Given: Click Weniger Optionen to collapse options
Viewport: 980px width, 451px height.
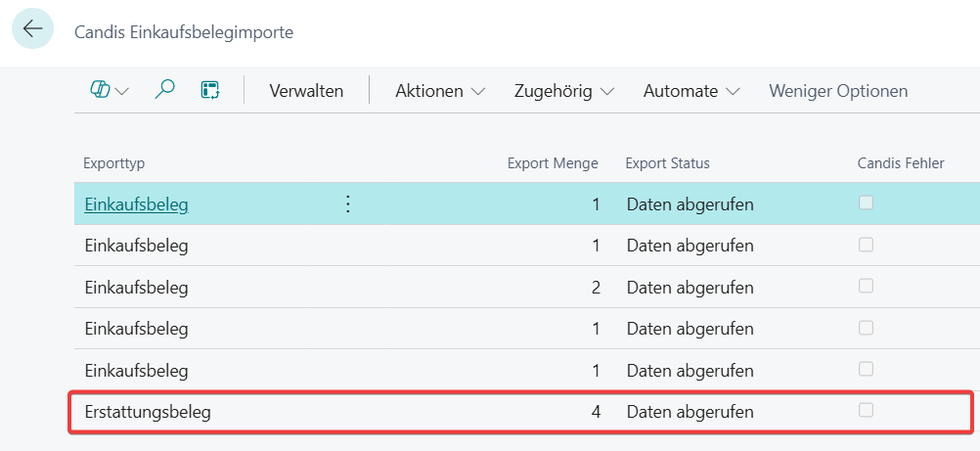Looking at the screenshot, I should 838,91.
